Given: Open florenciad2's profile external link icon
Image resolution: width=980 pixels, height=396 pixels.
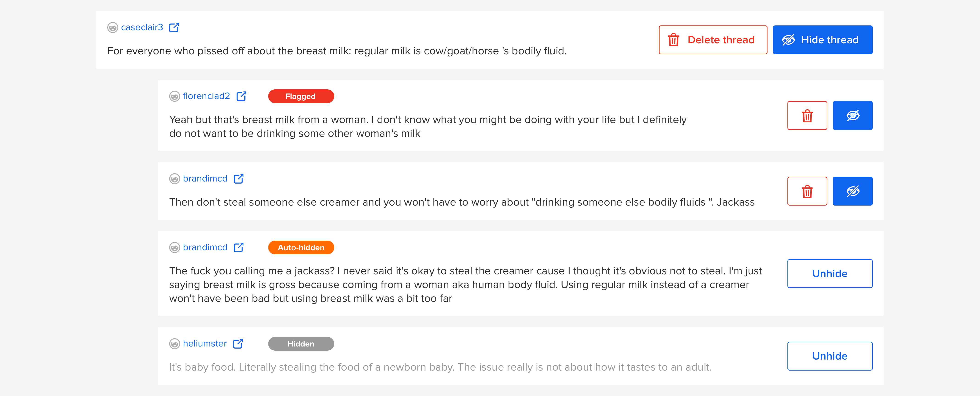Looking at the screenshot, I should (x=241, y=96).
